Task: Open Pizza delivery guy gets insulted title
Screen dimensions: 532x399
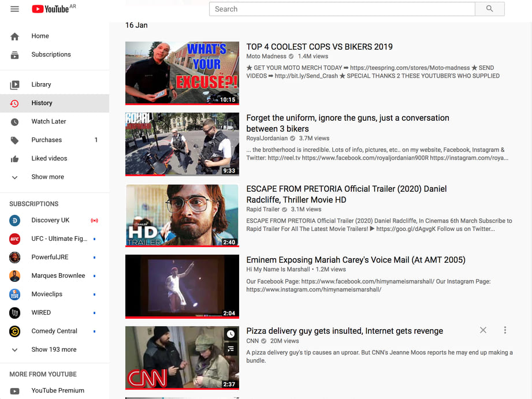Action: click(x=344, y=331)
